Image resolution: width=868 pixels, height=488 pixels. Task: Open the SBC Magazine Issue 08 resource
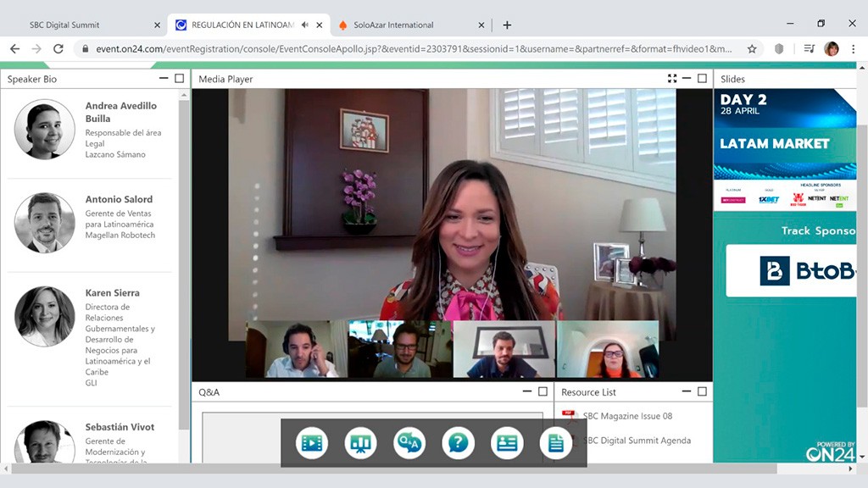point(627,416)
